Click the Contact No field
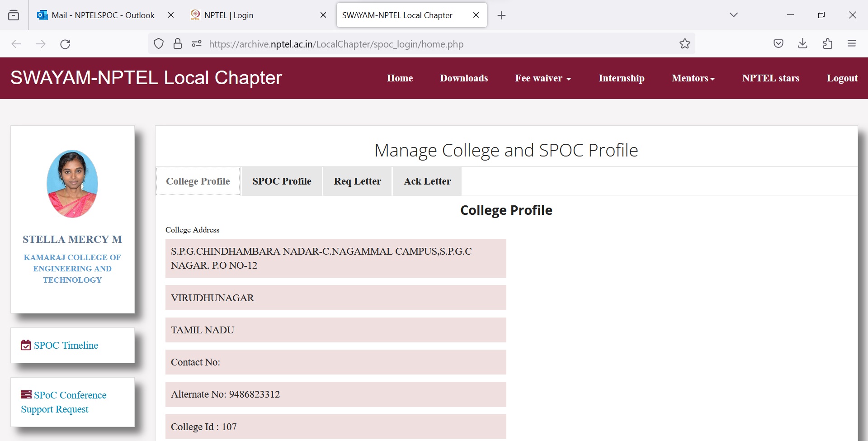 click(x=335, y=362)
